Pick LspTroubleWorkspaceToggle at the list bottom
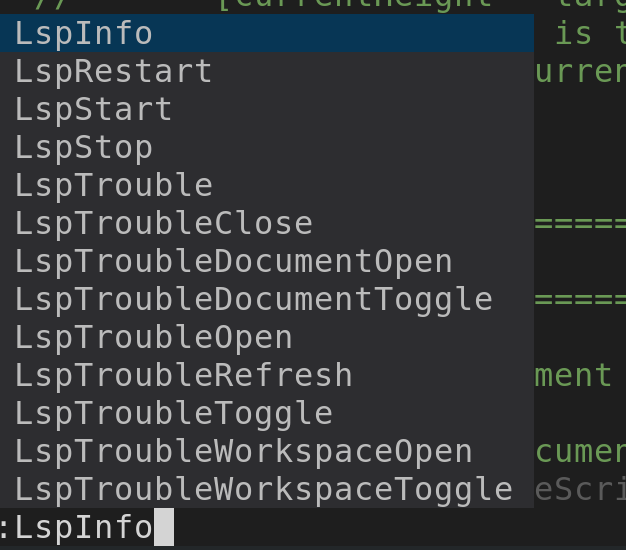Image resolution: width=626 pixels, height=550 pixels. [x=267, y=489]
